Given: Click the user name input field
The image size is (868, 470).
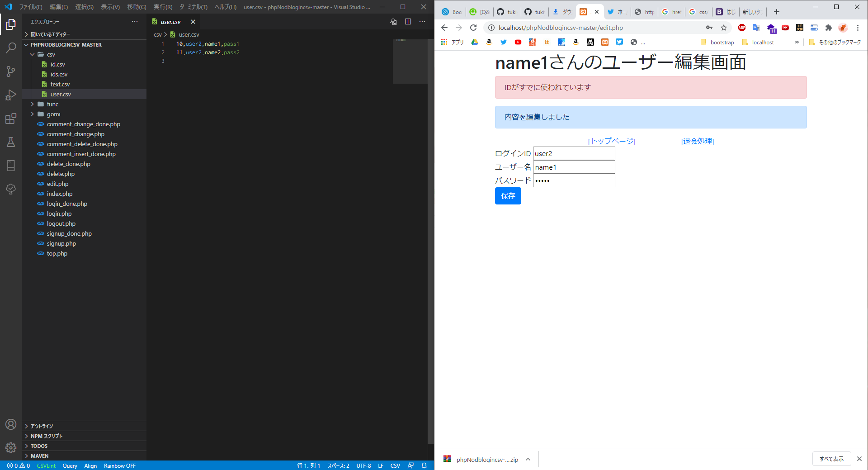Looking at the screenshot, I should point(574,167).
